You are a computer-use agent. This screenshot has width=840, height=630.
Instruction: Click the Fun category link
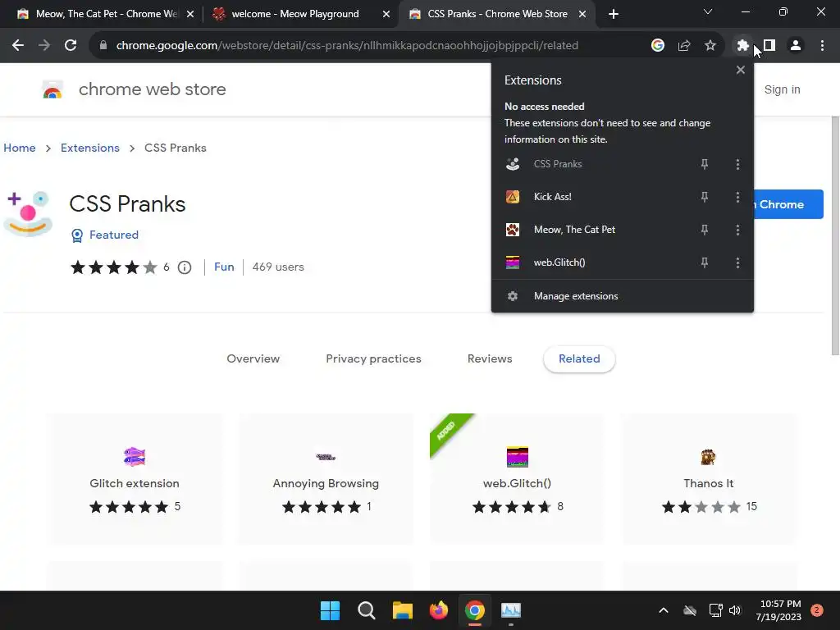tap(224, 267)
